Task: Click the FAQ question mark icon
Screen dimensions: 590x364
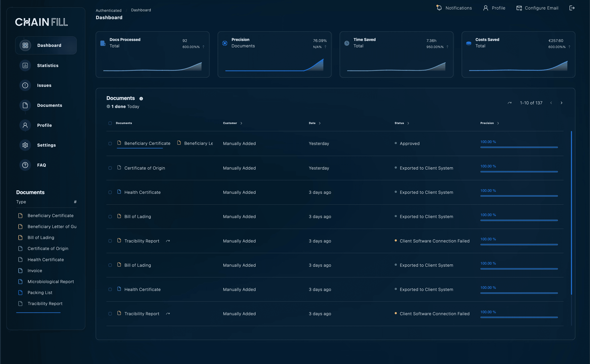Action: (x=25, y=165)
